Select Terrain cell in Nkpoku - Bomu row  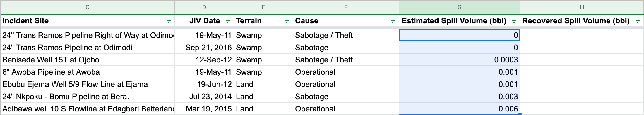point(263,97)
